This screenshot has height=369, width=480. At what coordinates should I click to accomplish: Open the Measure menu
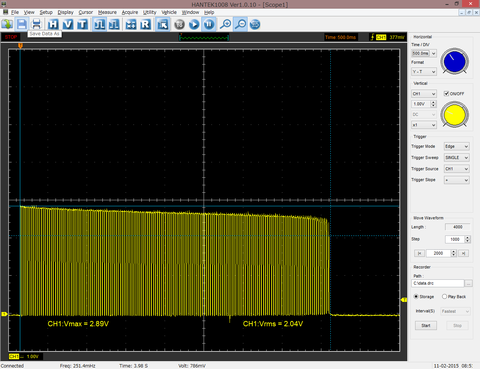pos(107,12)
